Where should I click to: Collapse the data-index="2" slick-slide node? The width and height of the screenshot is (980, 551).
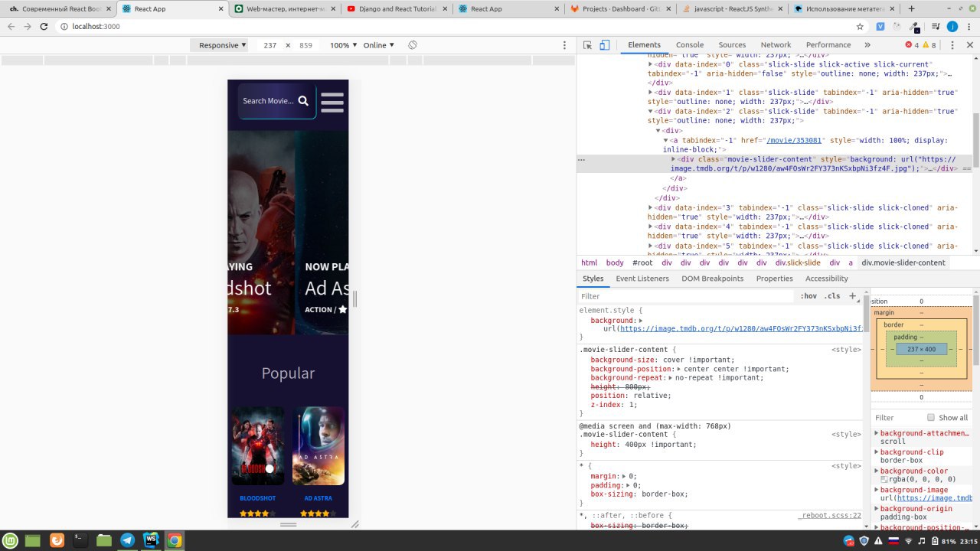pos(651,111)
